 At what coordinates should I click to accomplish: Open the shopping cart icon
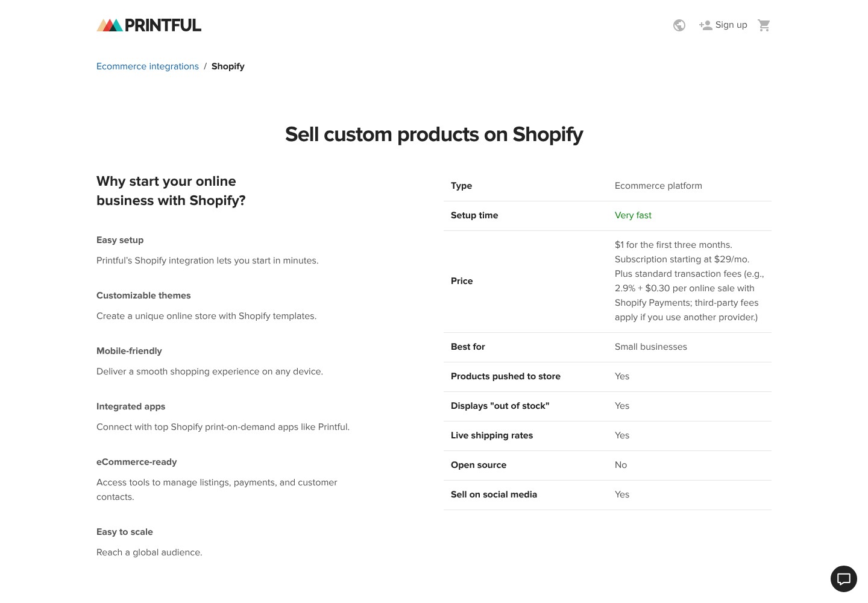click(x=764, y=25)
